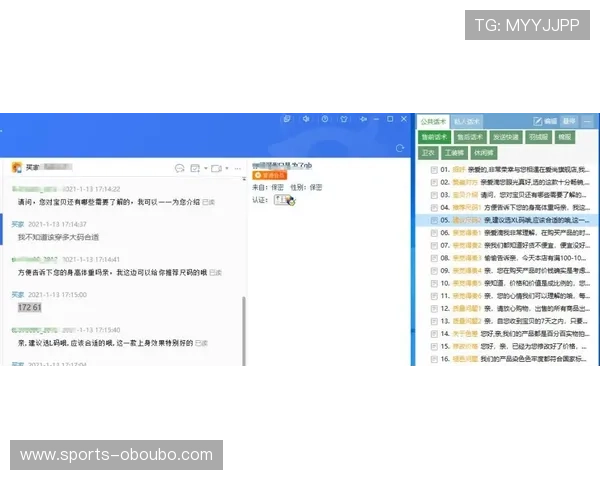
Task: Click the document icon of script 02
Action: point(434,182)
